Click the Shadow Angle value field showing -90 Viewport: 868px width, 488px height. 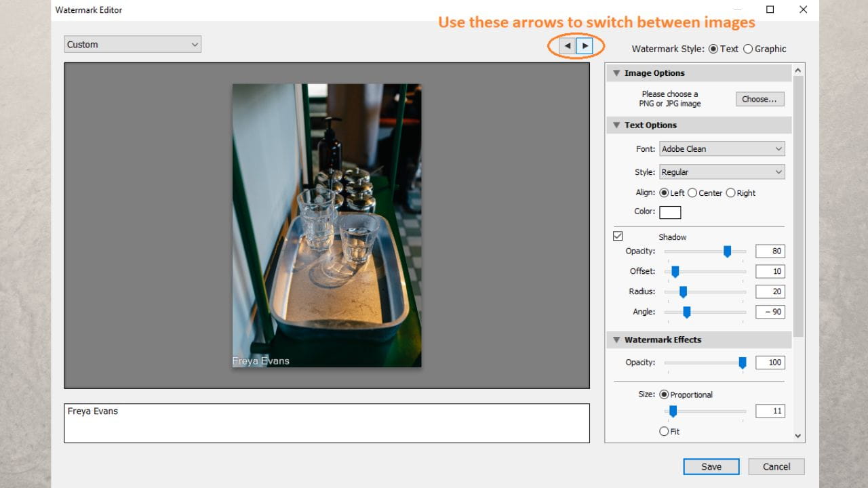coord(770,312)
